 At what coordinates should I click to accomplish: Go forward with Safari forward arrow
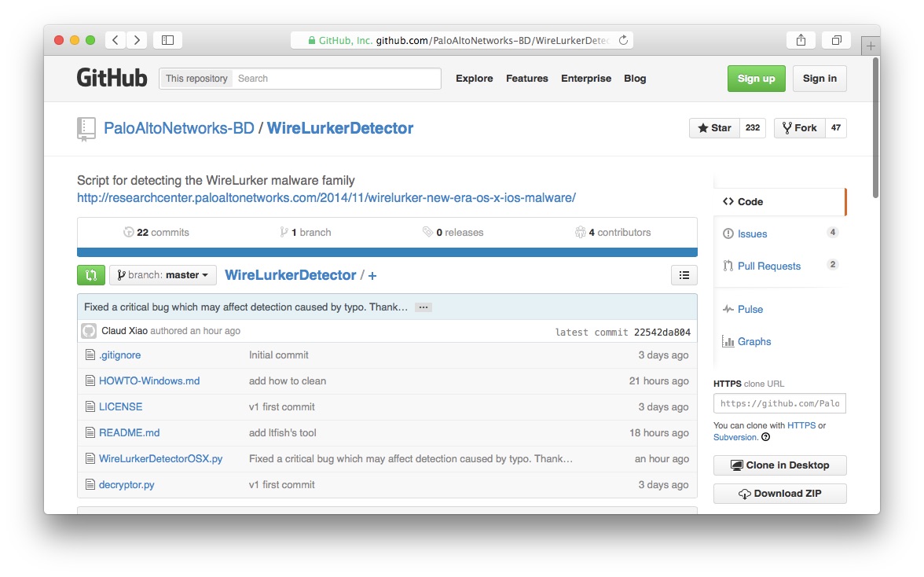coord(137,40)
